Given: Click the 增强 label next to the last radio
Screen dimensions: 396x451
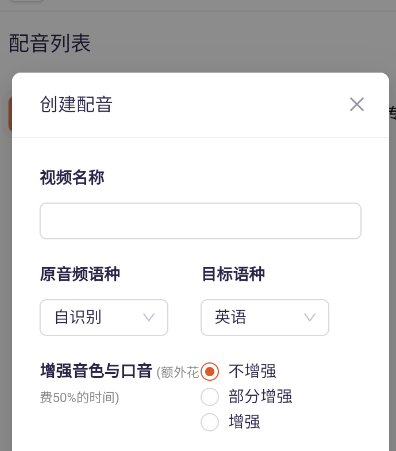Looking at the screenshot, I should [x=244, y=422].
